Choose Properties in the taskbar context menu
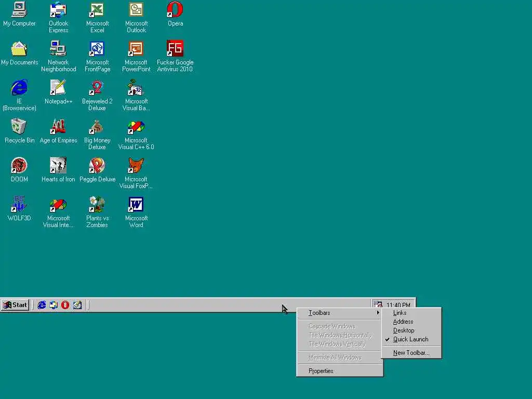 [340, 371]
